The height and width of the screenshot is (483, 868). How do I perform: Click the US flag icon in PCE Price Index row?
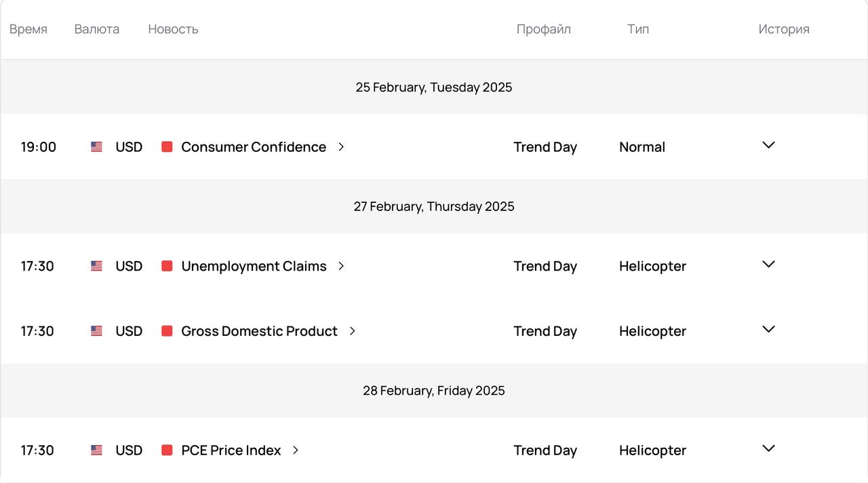(x=96, y=450)
